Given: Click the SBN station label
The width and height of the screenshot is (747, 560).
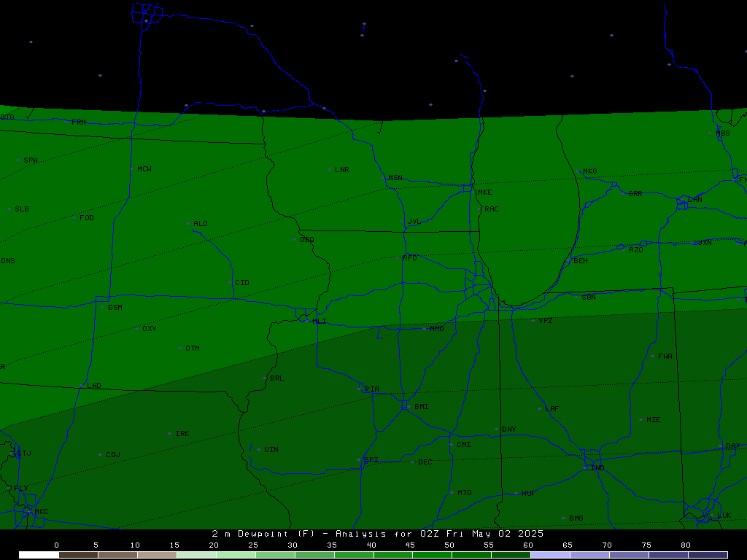Looking at the screenshot, I should pos(589,297).
